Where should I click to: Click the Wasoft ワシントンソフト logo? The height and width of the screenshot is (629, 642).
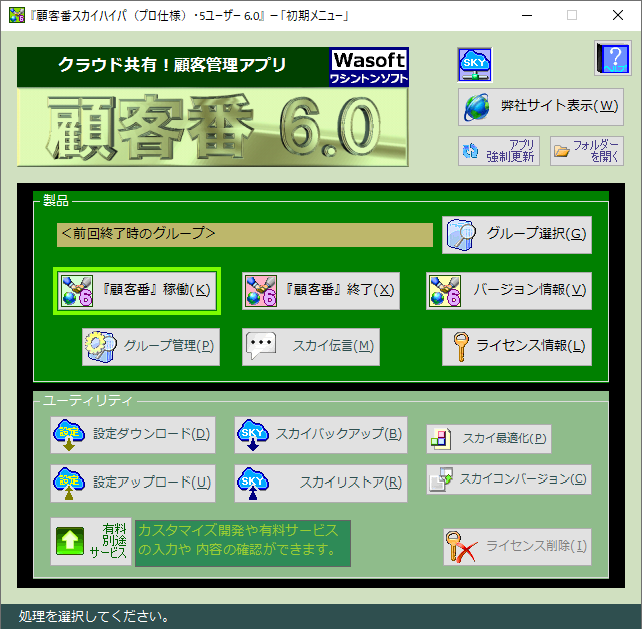click(x=369, y=67)
